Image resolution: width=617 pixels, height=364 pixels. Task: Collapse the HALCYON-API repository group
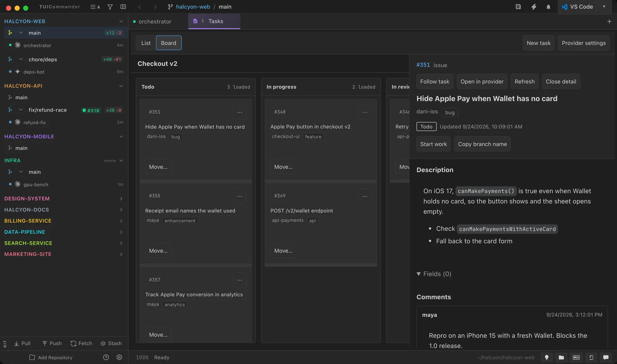[121, 86]
